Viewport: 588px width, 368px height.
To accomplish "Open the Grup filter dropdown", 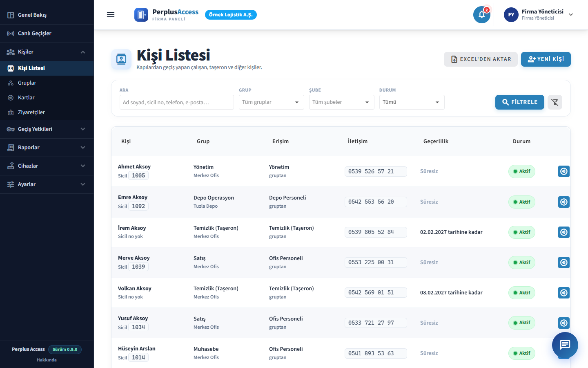I will [x=272, y=102].
